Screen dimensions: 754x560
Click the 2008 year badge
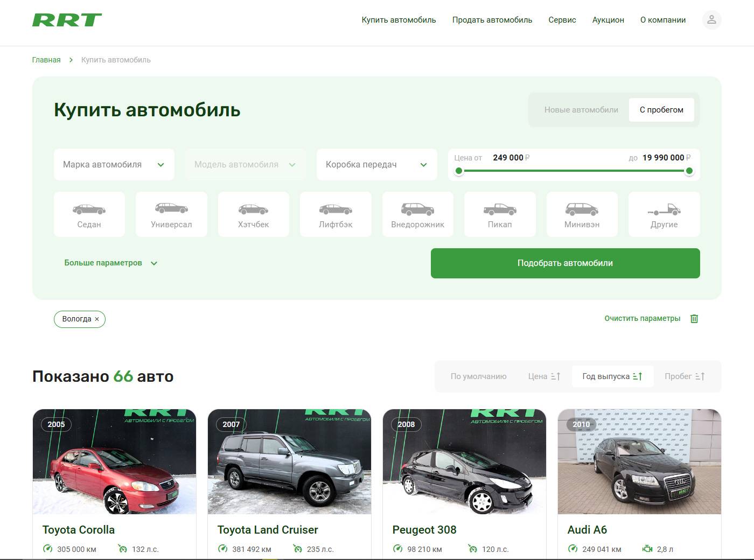[x=406, y=424]
